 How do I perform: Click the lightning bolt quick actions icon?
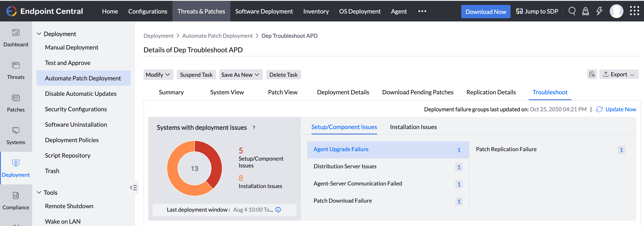point(599,11)
